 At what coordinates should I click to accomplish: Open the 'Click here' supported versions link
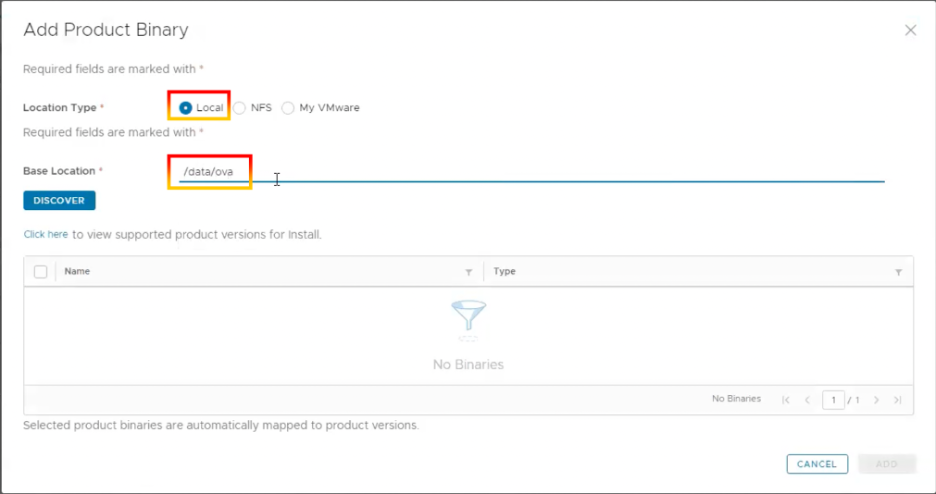click(x=46, y=234)
